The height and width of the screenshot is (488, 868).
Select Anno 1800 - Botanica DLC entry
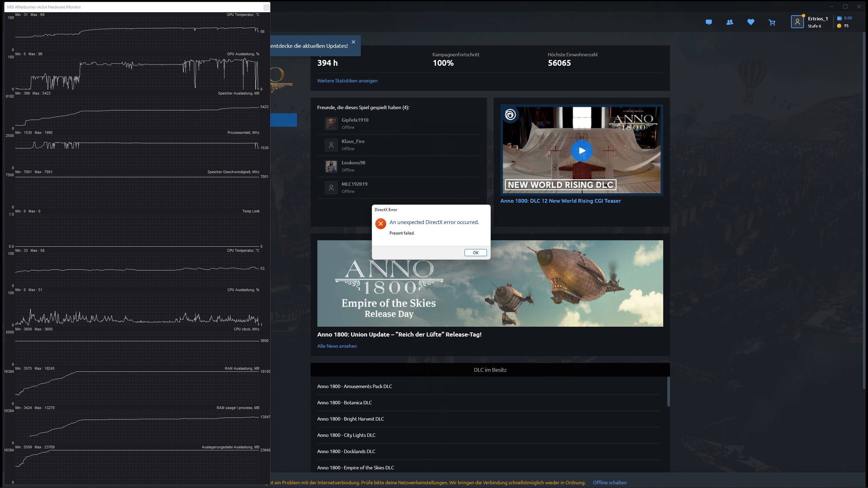click(344, 403)
